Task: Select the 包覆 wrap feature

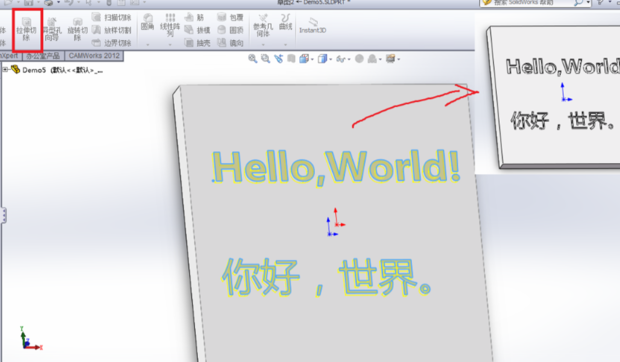Action: click(230, 17)
